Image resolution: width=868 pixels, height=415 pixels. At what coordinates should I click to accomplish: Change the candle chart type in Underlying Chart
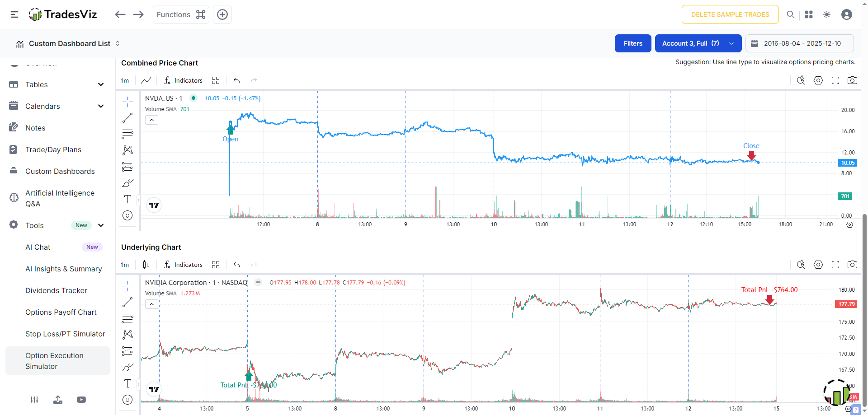pos(146,265)
